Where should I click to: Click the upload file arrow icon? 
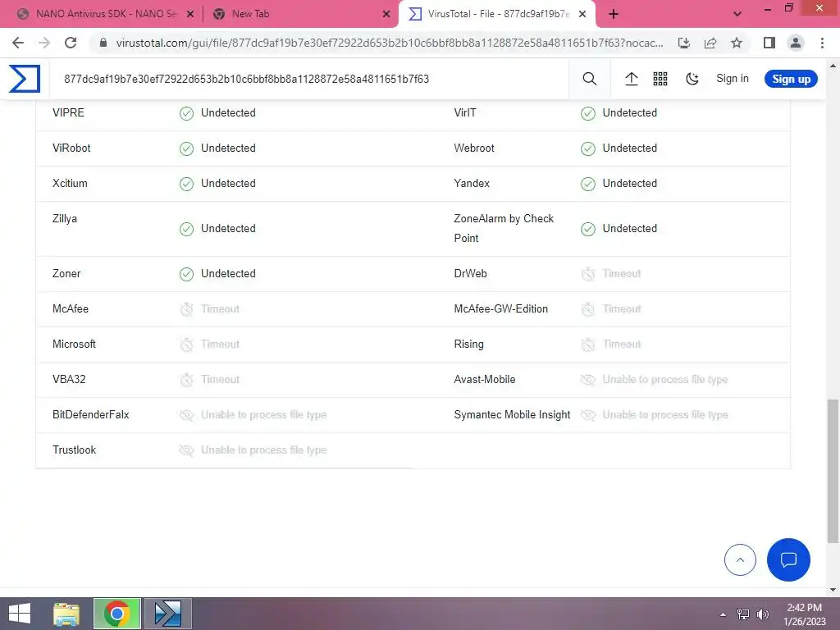point(631,79)
